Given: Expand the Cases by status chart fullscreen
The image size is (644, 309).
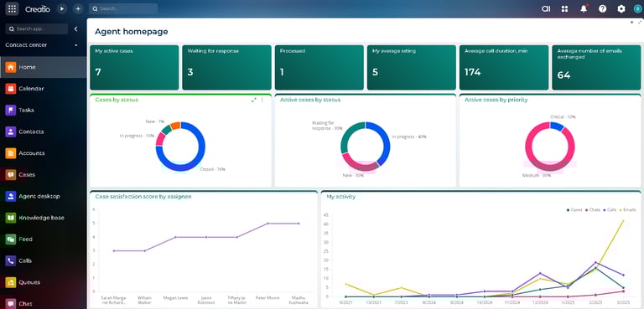Looking at the screenshot, I should pyautogui.click(x=254, y=100).
